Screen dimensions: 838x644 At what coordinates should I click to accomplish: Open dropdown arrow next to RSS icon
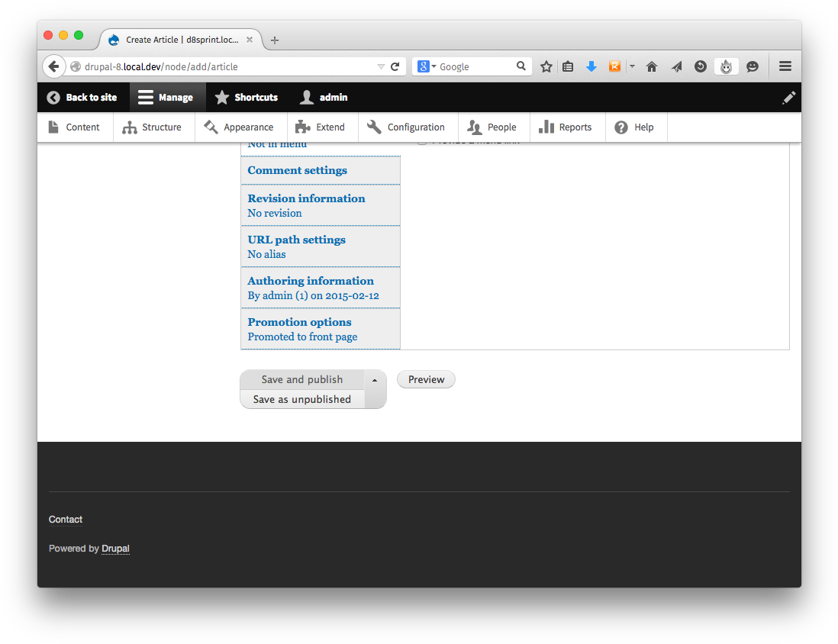pyautogui.click(x=632, y=66)
